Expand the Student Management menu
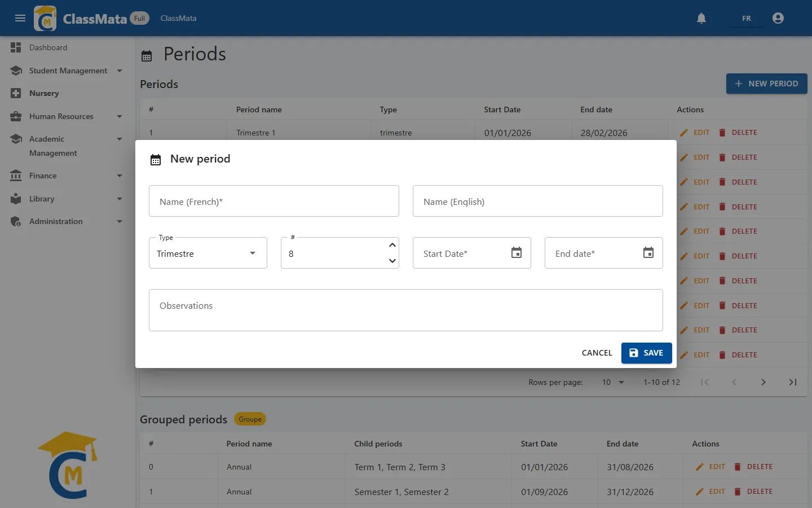The image size is (812, 508). coord(120,71)
